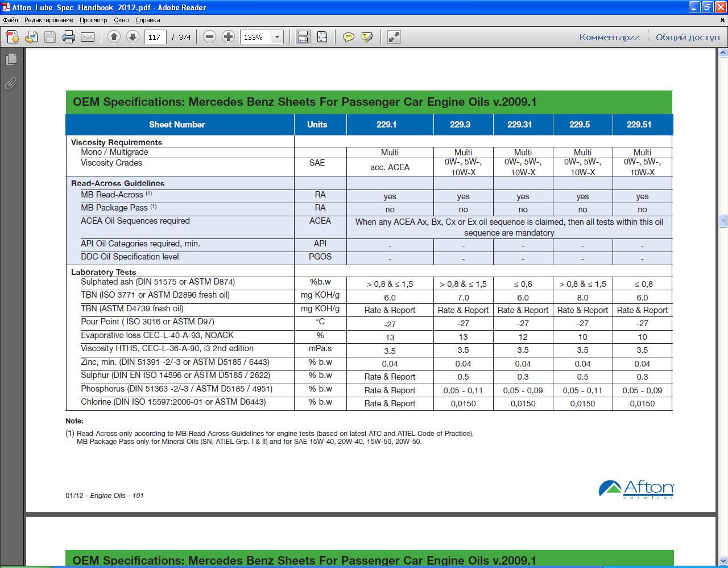Click the 'Viscosity Requirements' section label
The height and width of the screenshot is (568, 728).
[x=117, y=142]
